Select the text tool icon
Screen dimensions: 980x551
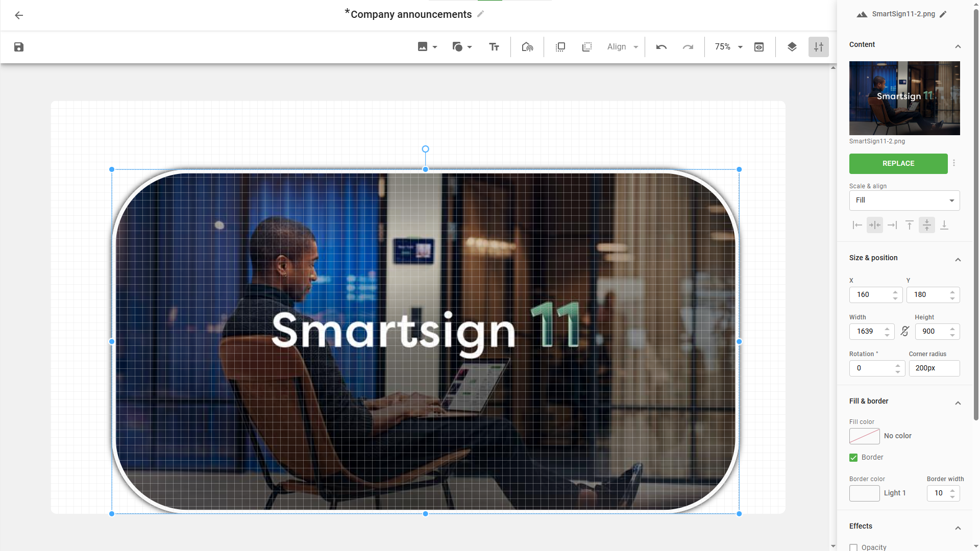[x=494, y=47]
